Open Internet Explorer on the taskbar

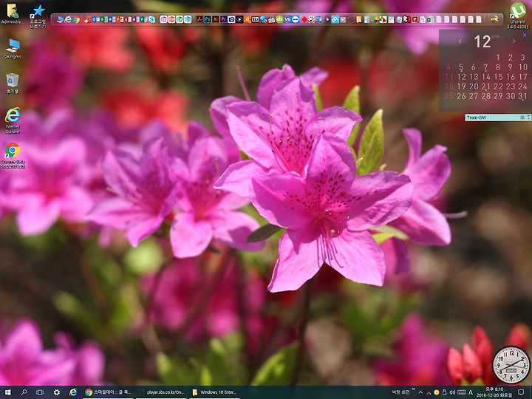pyautogui.click(x=73, y=392)
